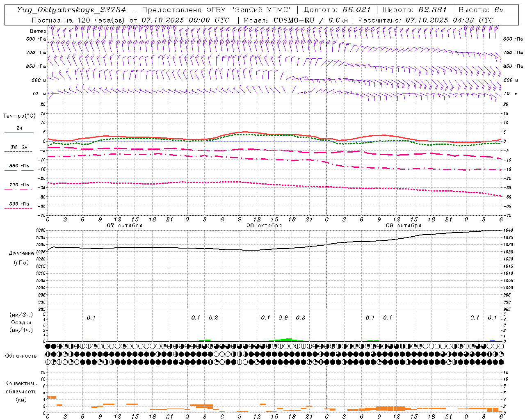525x420 pixels.
Task: Click the dashed 850 гПа temperature legend line
Action: (x=19, y=170)
